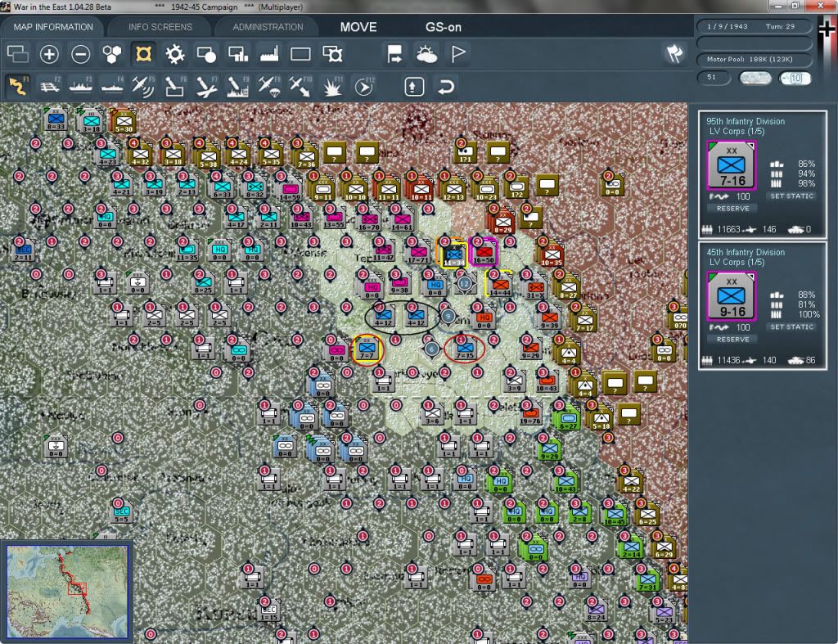
Task: Click the empty rectangle toolbar icon
Action: click(x=300, y=54)
